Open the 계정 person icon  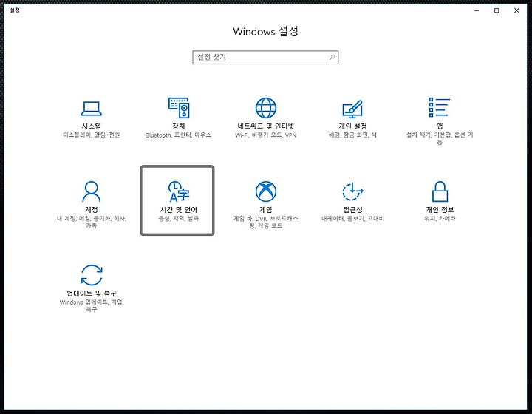[92, 191]
